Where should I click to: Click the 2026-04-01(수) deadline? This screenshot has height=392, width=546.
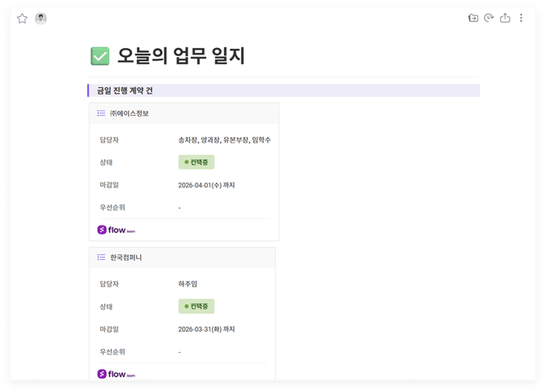click(206, 185)
